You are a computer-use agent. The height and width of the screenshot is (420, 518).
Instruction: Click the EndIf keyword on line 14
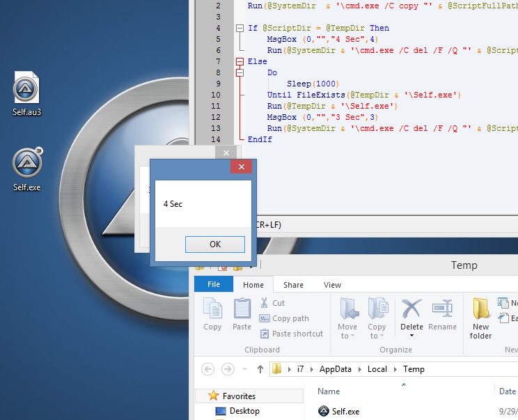pyautogui.click(x=260, y=139)
